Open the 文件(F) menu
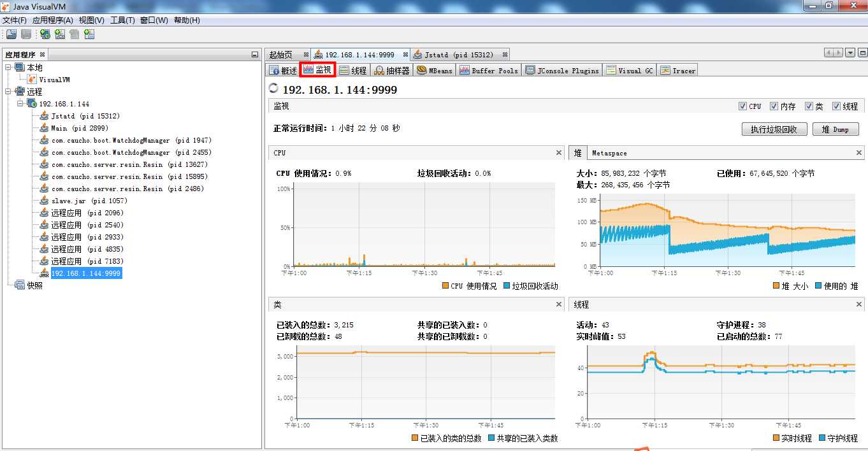 coord(15,20)
